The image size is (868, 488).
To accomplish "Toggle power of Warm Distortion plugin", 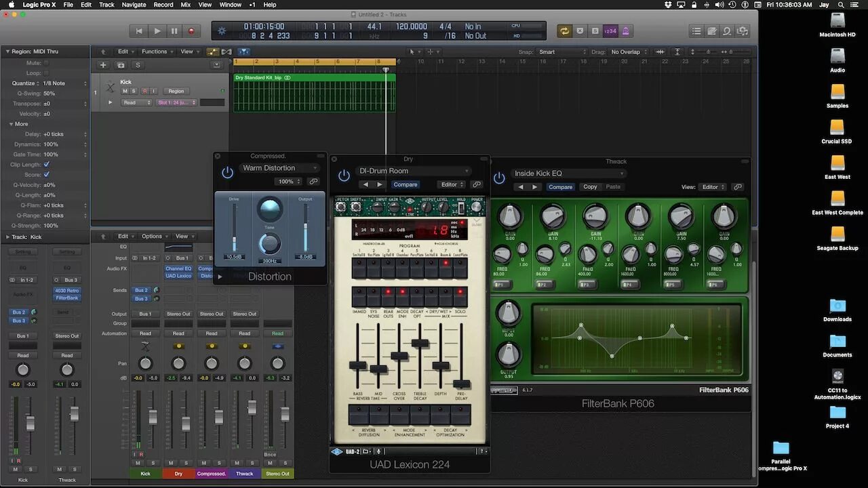I will 227,172.
